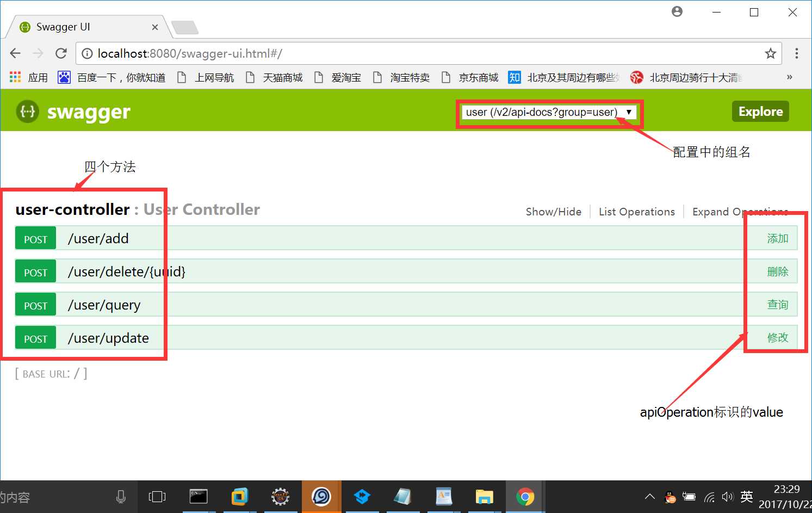Open the blue spiral app in taskbar

click(321, 497)
